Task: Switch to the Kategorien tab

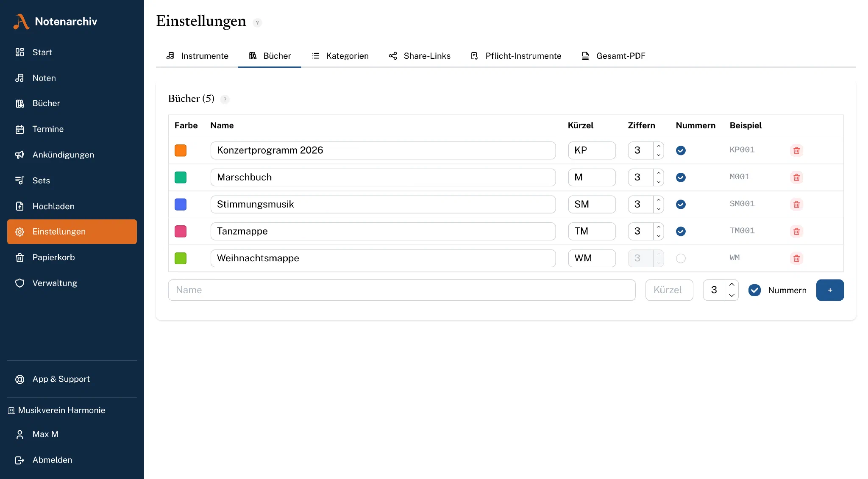Action: tap(340, 56)
